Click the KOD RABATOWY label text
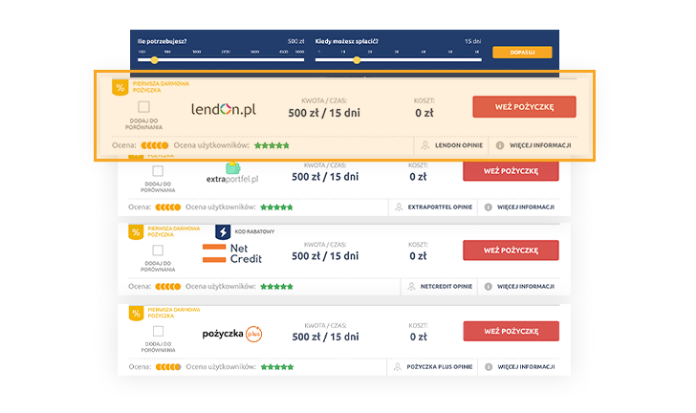The width and height of the screenshot is (696, 413). [254, 232]
